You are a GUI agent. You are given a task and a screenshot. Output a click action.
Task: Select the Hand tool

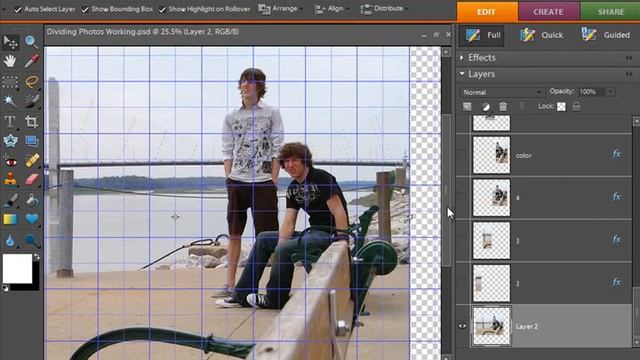(x=10, y=61)
